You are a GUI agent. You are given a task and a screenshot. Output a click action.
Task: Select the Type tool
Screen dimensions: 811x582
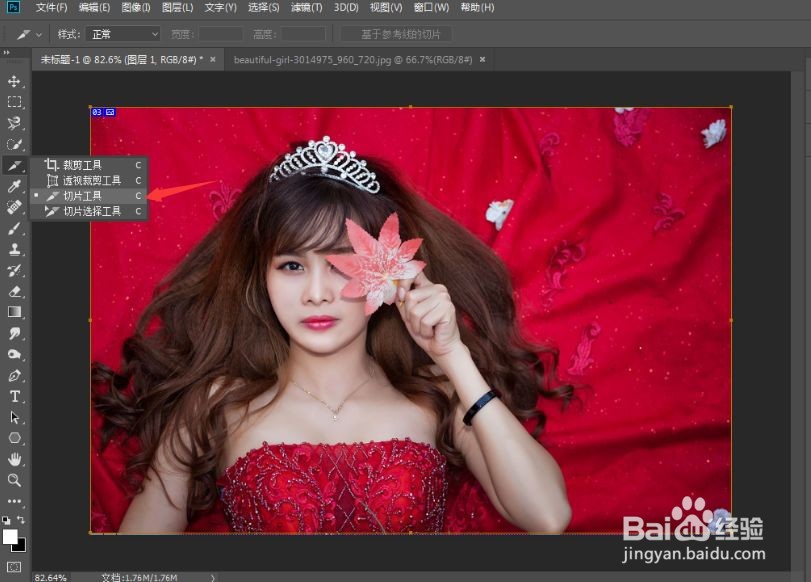14,396
